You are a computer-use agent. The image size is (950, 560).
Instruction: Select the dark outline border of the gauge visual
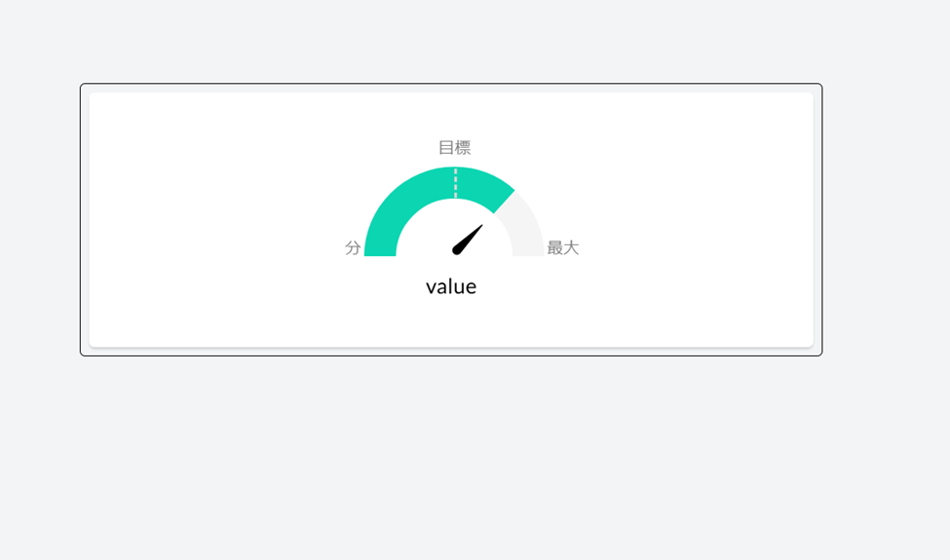tap(451, 84)
